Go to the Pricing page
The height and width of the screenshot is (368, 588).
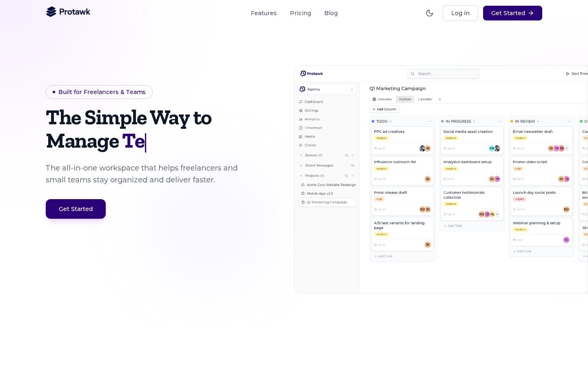click(x=301, y=13)
